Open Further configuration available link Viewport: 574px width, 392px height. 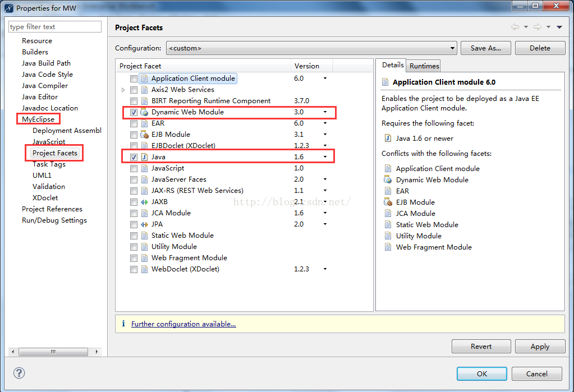point(183,324)
